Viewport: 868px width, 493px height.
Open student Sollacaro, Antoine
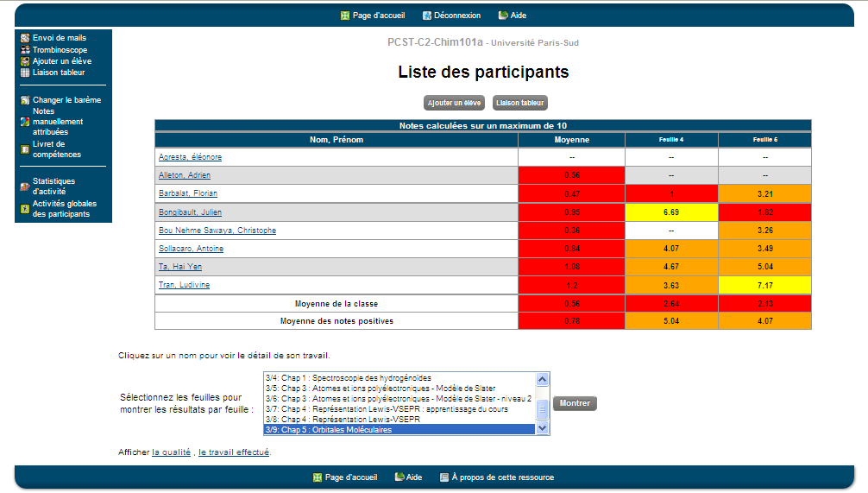191,249
